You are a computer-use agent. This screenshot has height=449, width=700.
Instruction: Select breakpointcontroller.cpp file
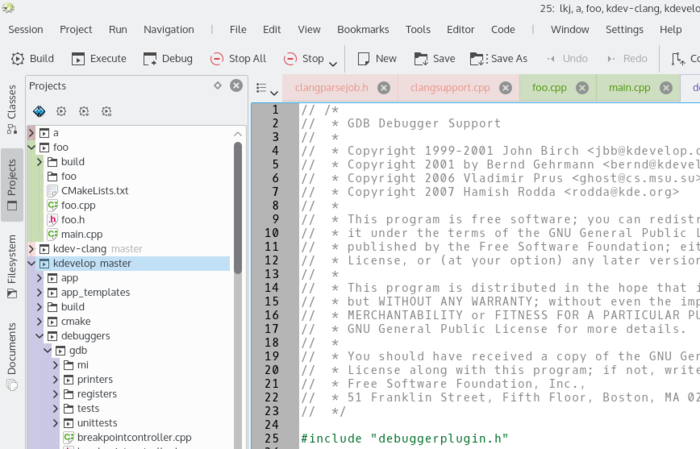pos(133,437)
